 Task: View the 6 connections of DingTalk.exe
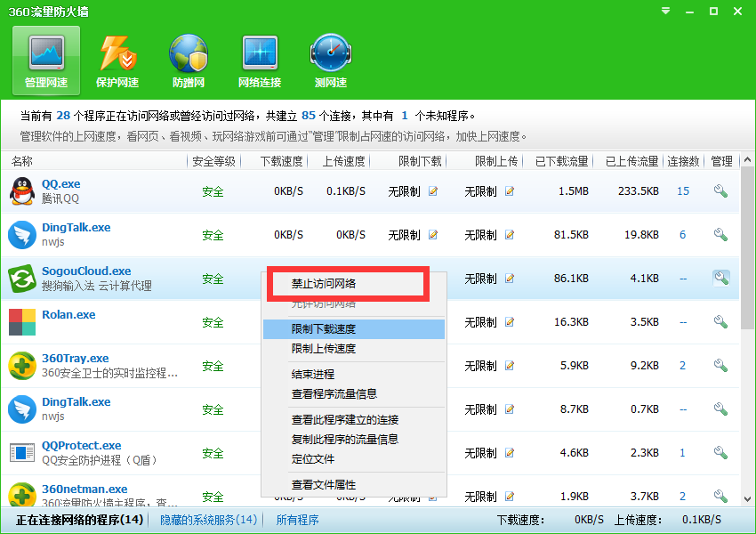click(x=683, y=235)
